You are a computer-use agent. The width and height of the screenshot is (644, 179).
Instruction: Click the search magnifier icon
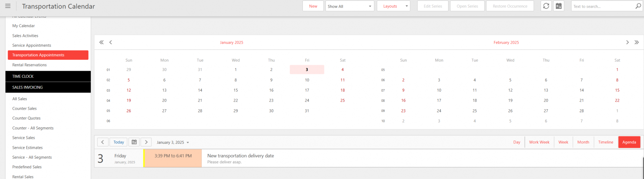[638, 6]
